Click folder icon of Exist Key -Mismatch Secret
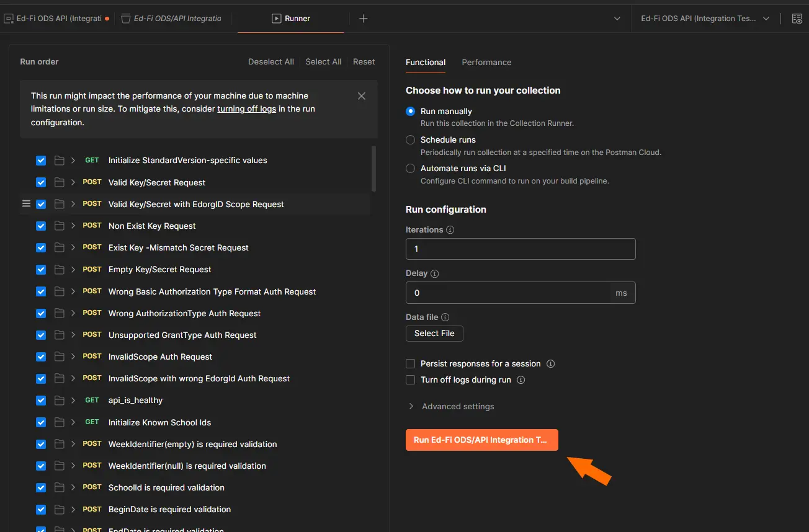The height and width of the screenshot is (532, 809). pyautogui.click(x=59, y=248)
